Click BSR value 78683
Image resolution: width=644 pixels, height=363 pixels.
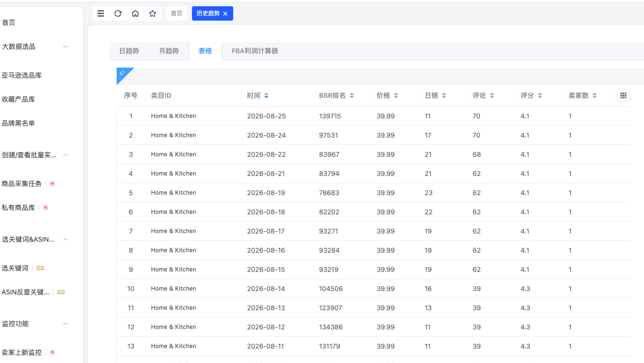(329, 193)
